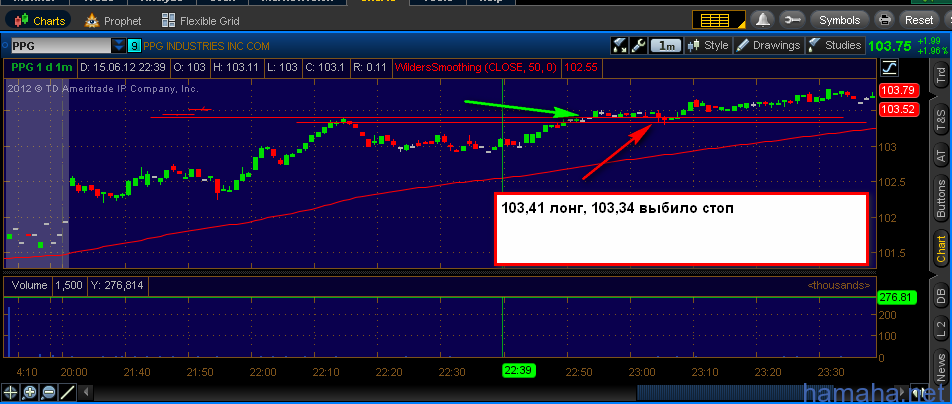Open the Studies menu
Viewport: 952px width, 404px height.
point(835,45)
